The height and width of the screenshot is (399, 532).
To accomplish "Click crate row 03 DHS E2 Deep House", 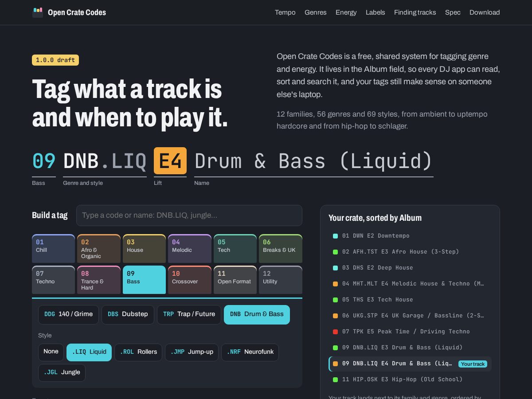I will (410, 268).
